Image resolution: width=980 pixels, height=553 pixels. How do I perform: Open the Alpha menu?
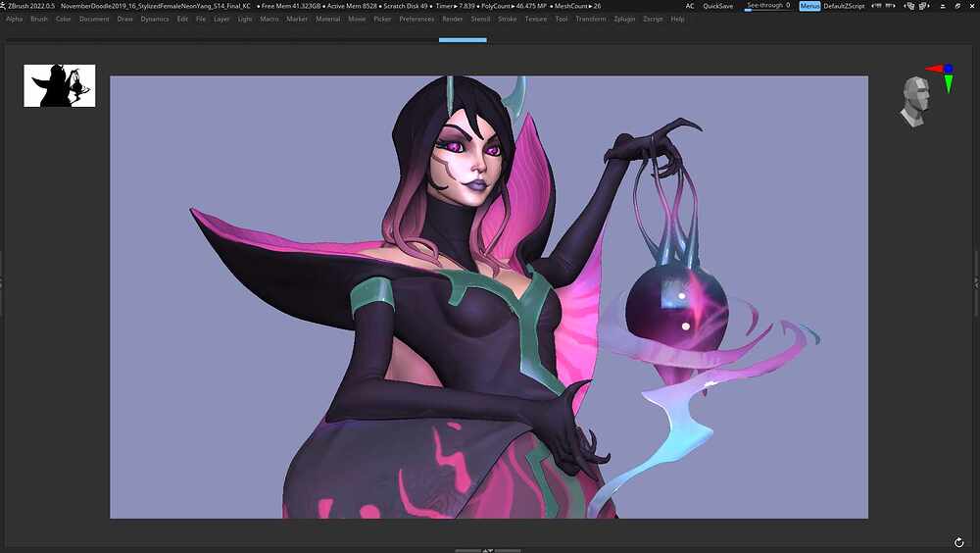[x=14, y=19]
